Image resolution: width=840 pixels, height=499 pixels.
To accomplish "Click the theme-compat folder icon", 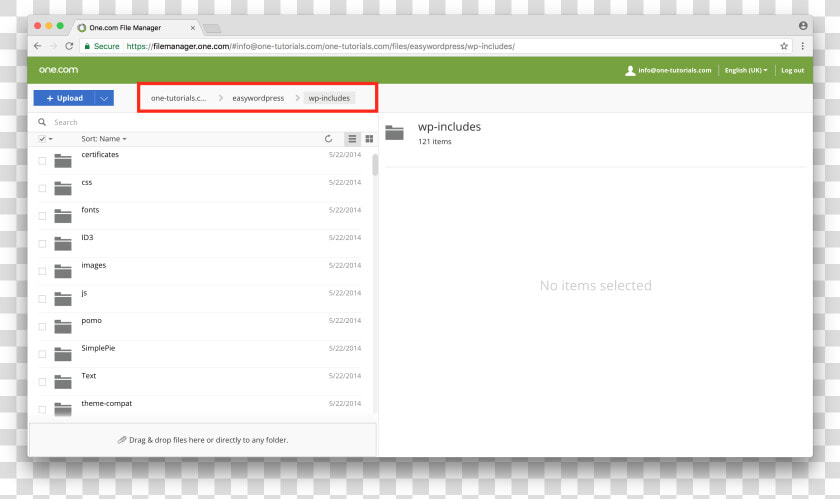I will (x=63, y=409).
